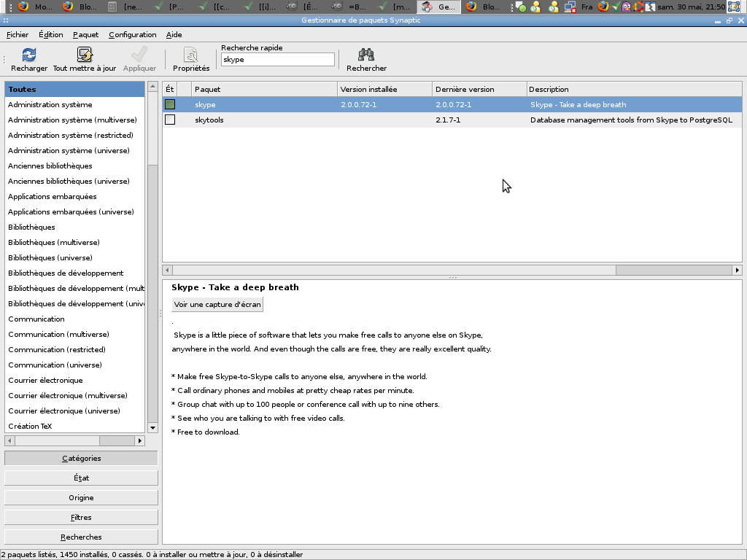The width and height of the screenshot is (747, 560).
Task: Switch to the '[[i]...' taskbar window
Action: [259, 7]
